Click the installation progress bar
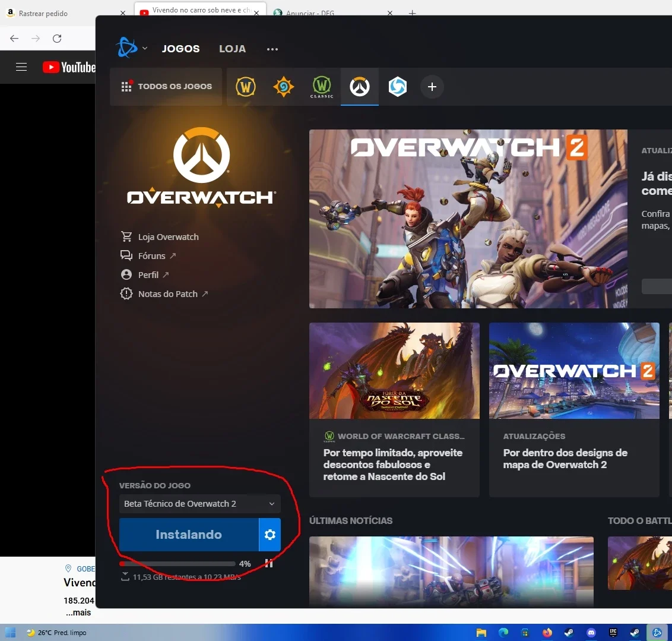This screenshot has width=672, height=641. coord(177,564)
